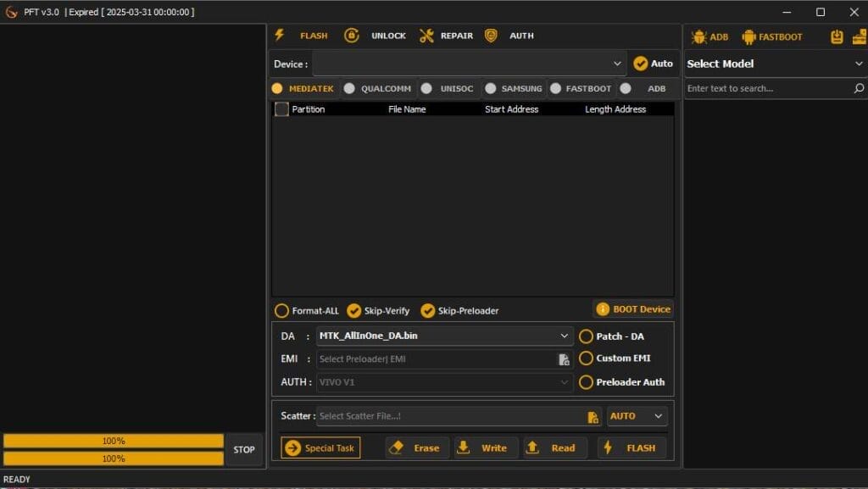This screenshot has width=868, height=489.
Task: Click the browse icon next to EMI field
Action: pos(564,358)
